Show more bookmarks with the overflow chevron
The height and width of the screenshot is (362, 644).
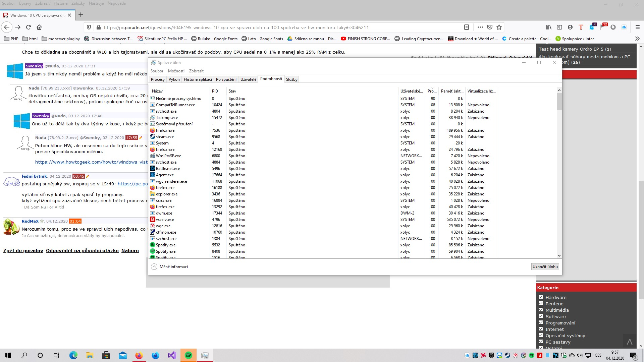637,39
